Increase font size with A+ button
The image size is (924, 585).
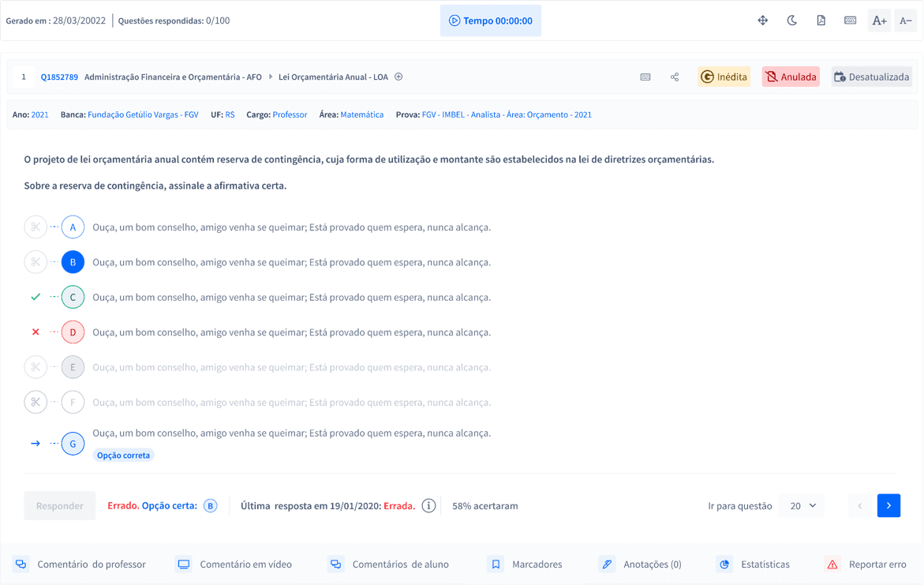pos(879,21)
